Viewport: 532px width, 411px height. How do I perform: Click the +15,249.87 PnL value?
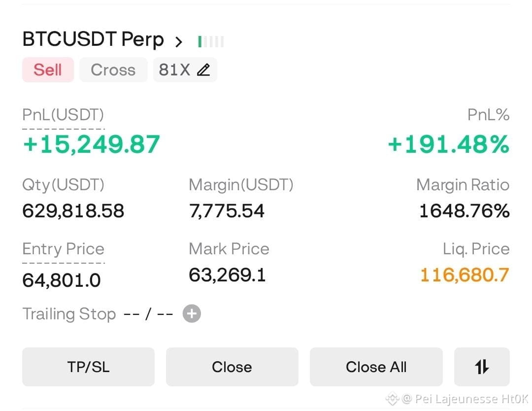91,144
